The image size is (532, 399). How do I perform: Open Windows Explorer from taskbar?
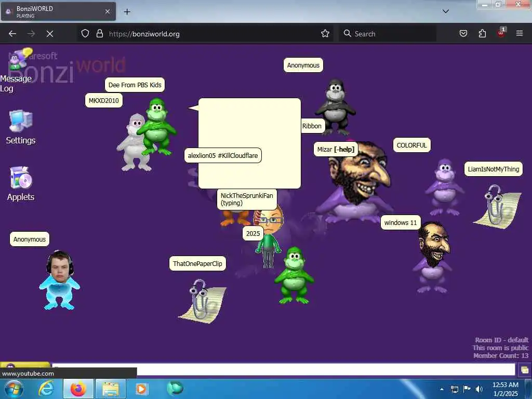click(111, 389)
